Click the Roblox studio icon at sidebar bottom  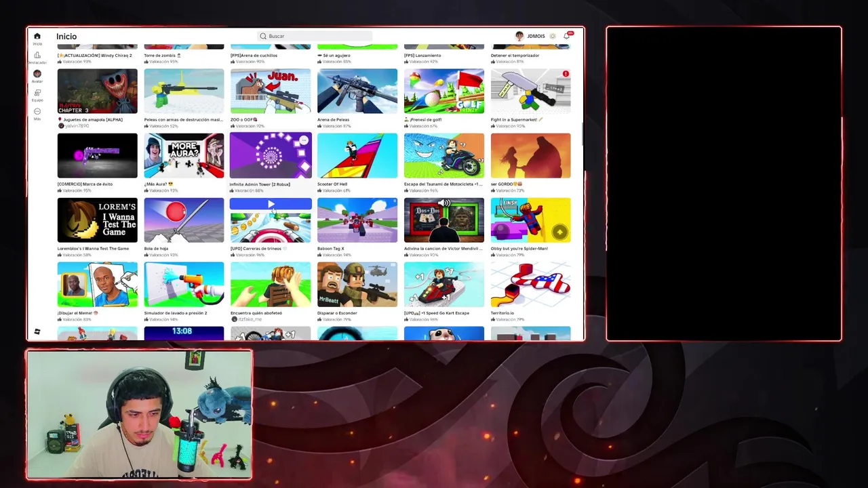point(37,331)
